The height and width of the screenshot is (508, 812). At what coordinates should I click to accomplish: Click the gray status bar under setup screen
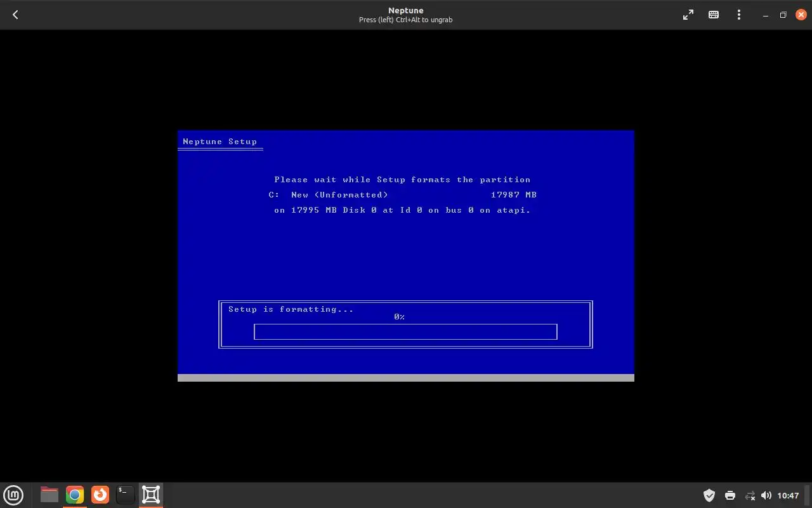(406, 378)
